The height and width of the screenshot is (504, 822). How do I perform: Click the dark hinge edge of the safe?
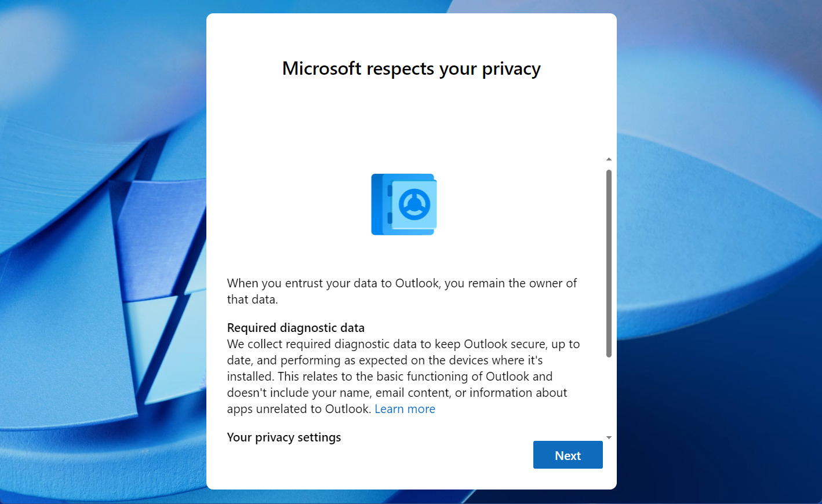[378, 204]
